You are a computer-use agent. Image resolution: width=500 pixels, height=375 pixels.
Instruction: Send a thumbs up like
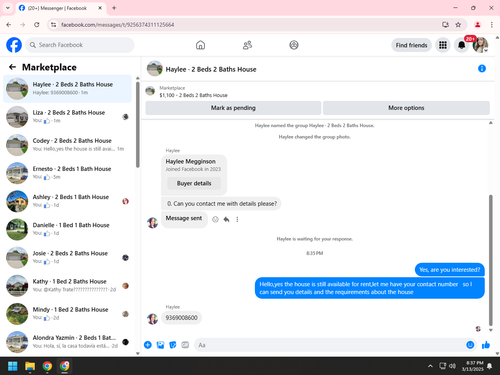click(x=486, y=345)
